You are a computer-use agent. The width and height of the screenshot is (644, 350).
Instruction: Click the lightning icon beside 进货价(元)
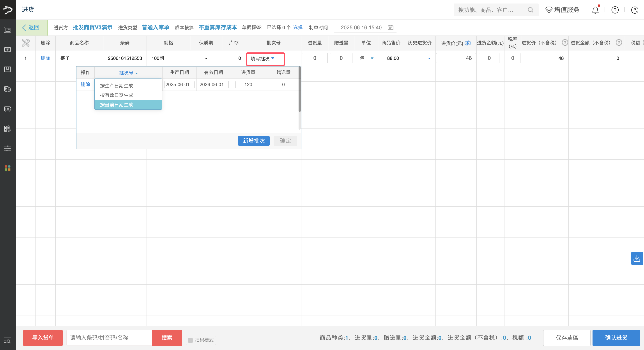click(468, 43)
